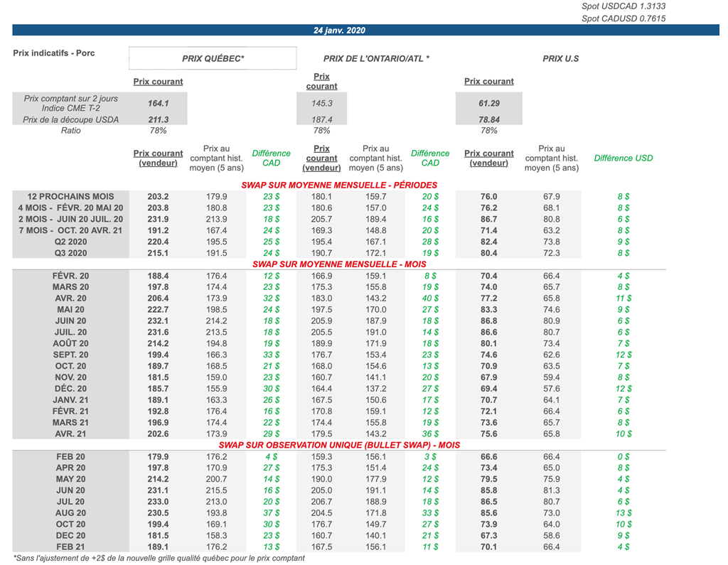This screenshot has width=728, height=565.
Task: Select the Q2 2020 row label
Action: coord(70,242)
